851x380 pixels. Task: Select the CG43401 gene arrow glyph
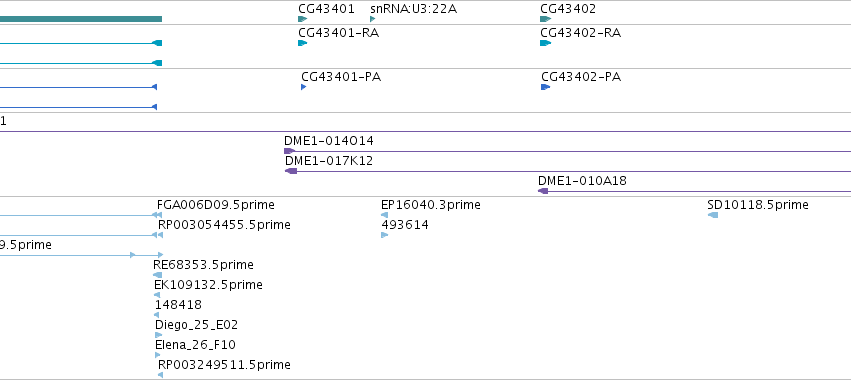click(x=303, y=19)
